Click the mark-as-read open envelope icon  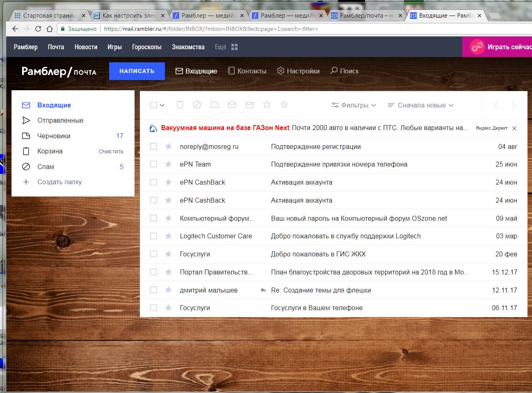click(232, 105)
